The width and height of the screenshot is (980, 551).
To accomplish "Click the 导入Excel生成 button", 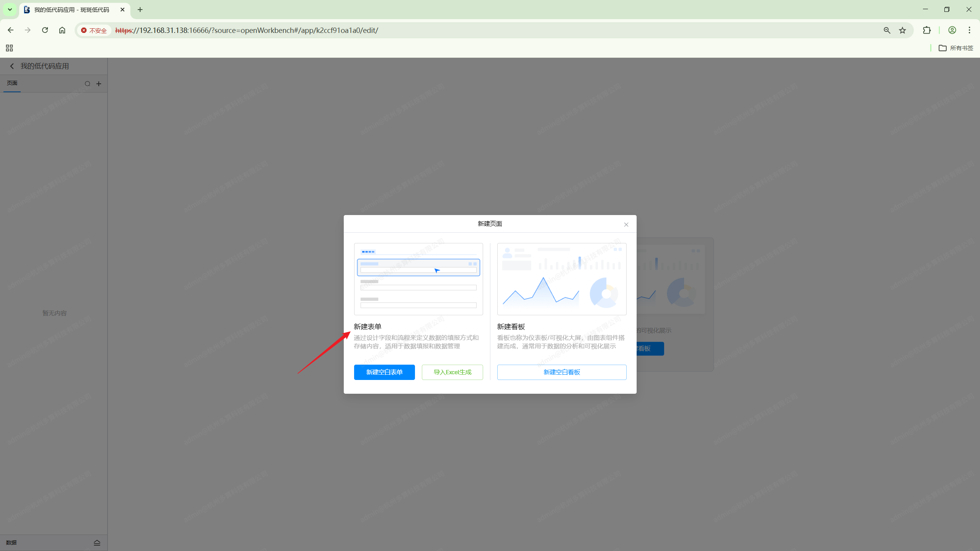I will point(452,372).
